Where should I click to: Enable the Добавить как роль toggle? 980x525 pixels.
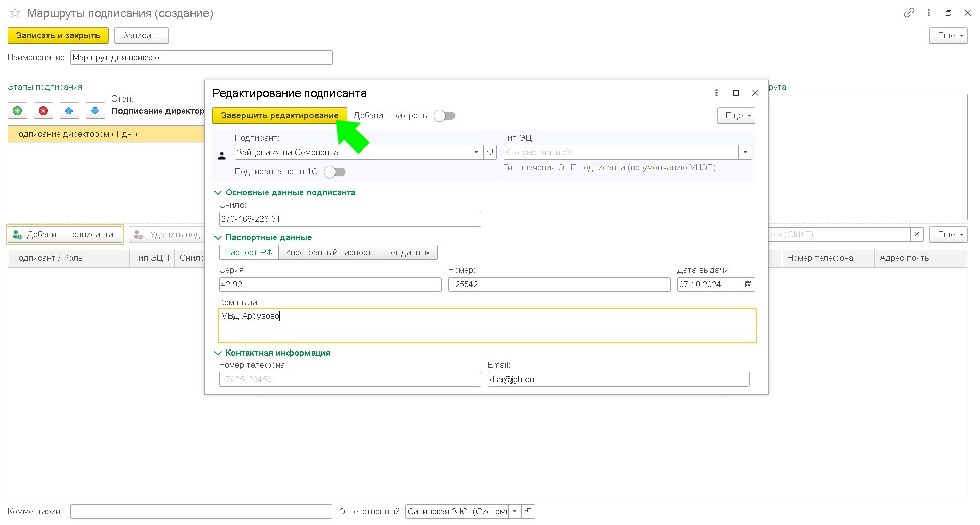click(x=444, y=116)
